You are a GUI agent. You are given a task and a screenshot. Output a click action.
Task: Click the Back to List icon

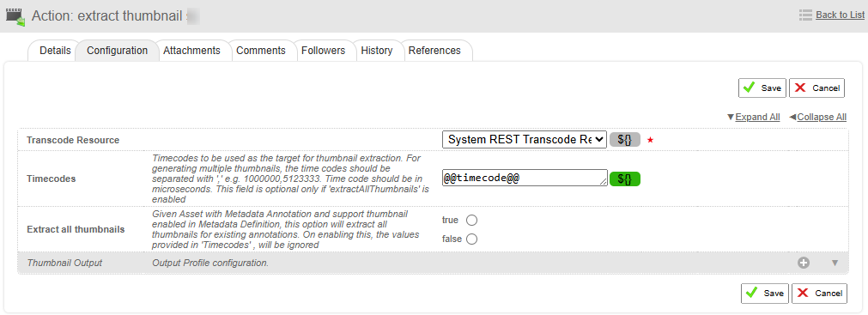tap(805, 15)
